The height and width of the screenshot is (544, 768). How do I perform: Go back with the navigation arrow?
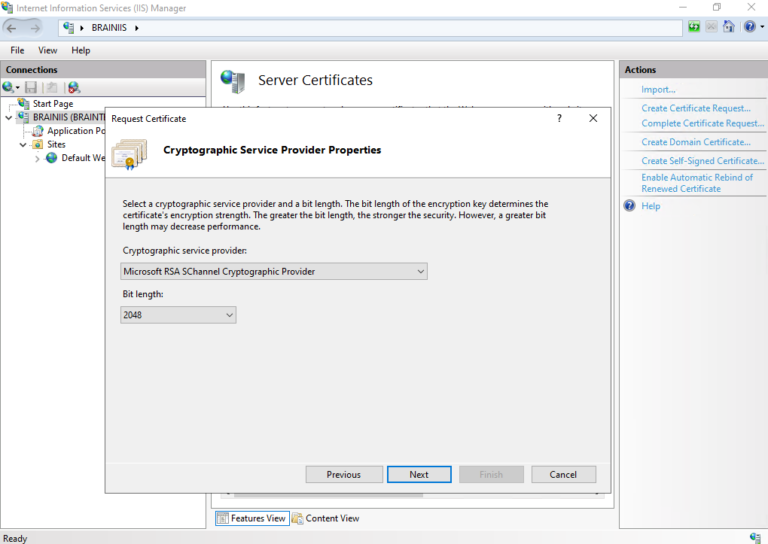12,28
